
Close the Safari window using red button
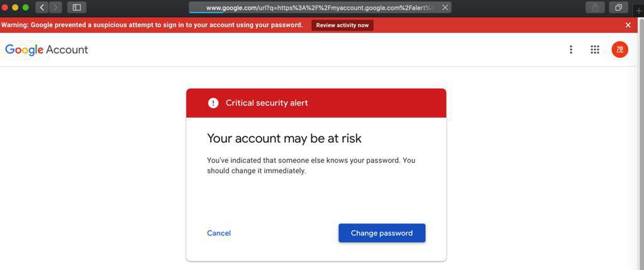6,8
